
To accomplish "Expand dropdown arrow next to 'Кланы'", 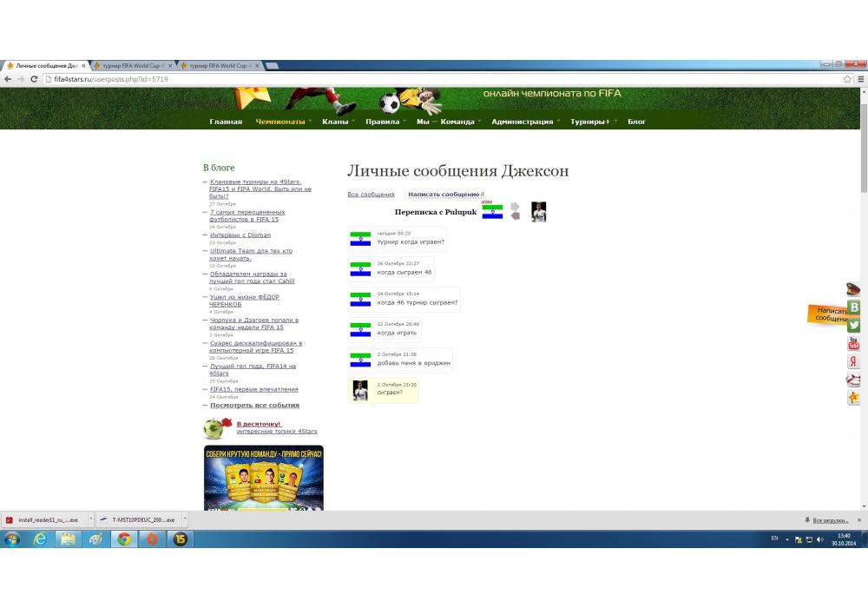I will [353, 122].
